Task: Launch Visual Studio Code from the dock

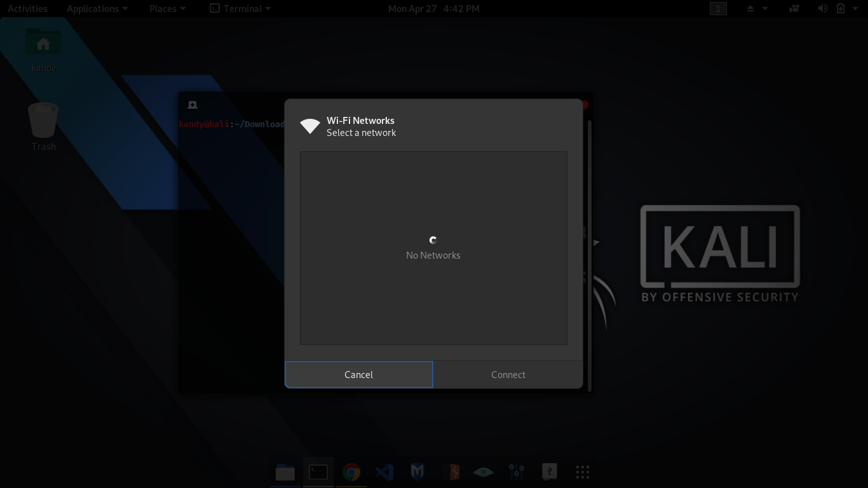Action: (x=384, y=472)
